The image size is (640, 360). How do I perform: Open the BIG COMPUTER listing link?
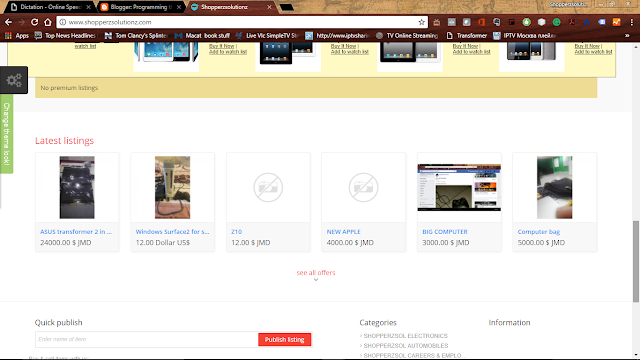(x=445, y=231)
